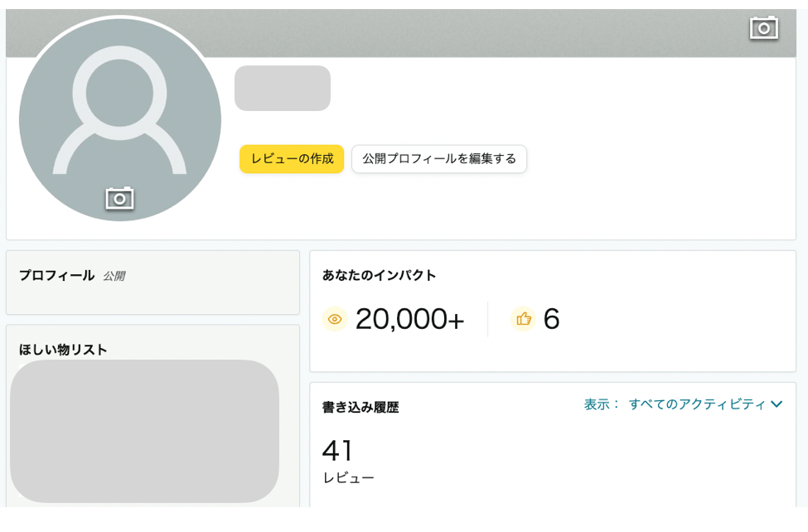The width and height of the screenshot is (808, 532).
Task: Click the 公開 visibility label
Action: click(x=114, y=277)
